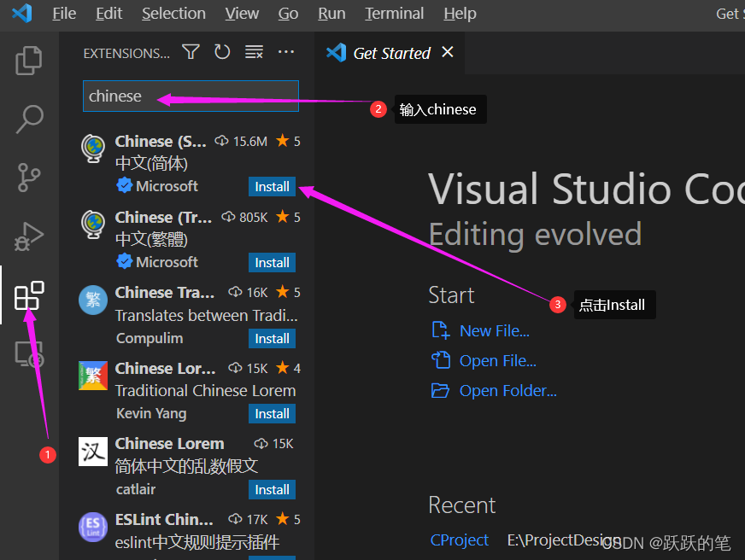Select the Chinese Lorem extension title
Viewport: 745px width, 560px height.
coord(170,444)
